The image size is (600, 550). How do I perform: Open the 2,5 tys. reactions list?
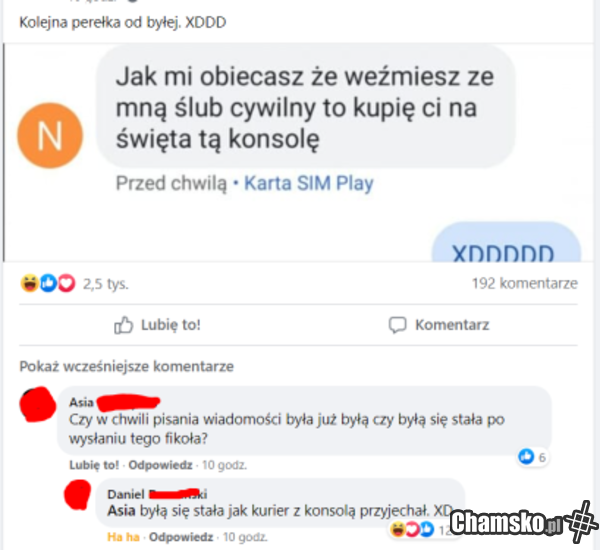[106, 284]
